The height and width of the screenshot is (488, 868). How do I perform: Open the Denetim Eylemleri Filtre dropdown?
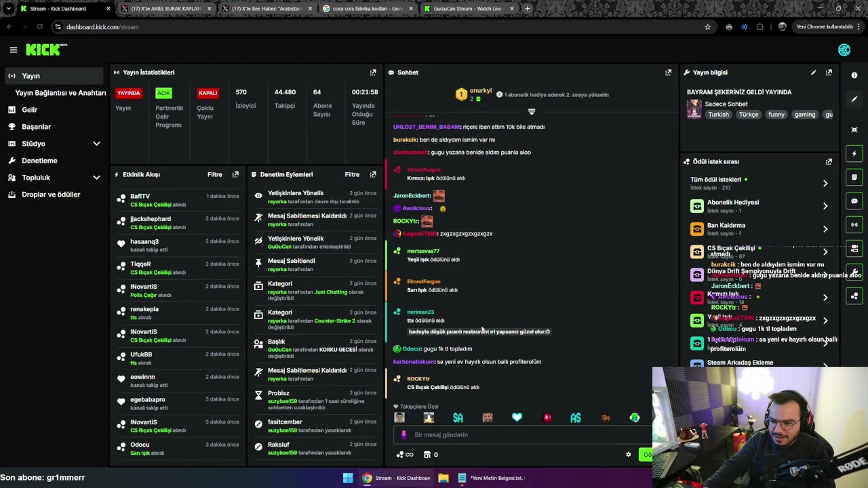(x=352, y=175)
